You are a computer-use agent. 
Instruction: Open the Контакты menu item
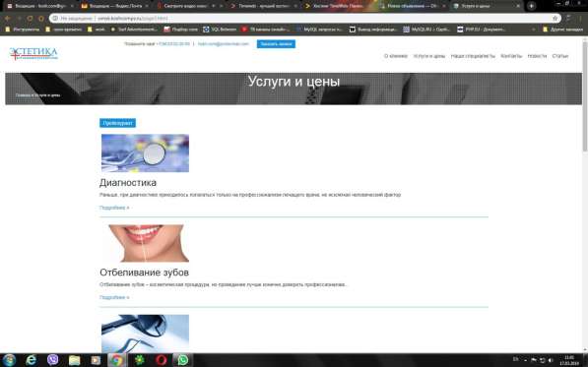pos(511,56)
